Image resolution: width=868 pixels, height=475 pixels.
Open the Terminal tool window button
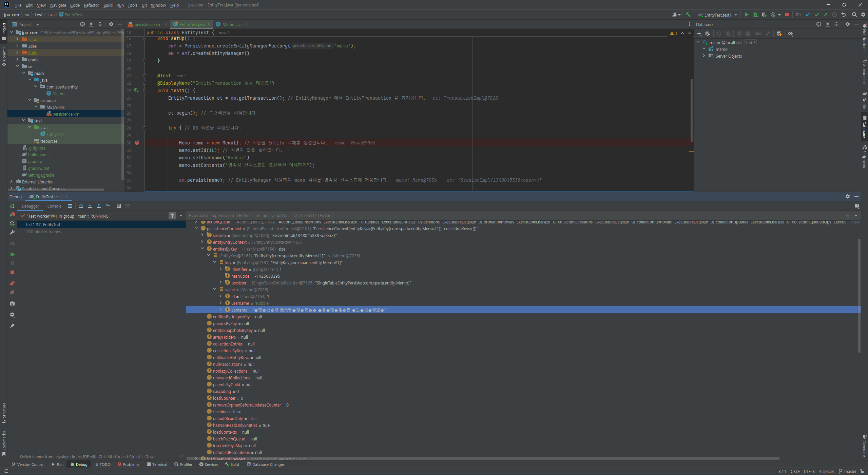pyautogui.click(x=157, y=464)
